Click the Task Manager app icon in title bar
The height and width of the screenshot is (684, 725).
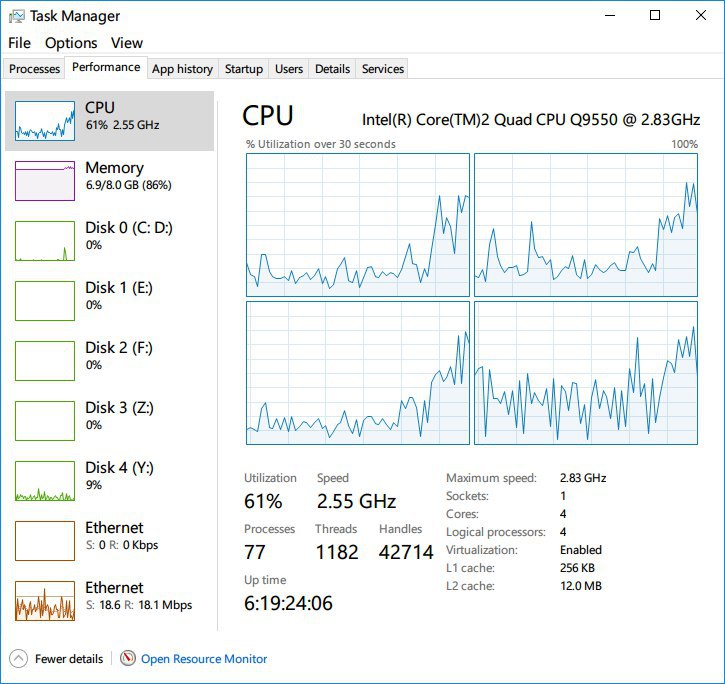coord(17,16)
